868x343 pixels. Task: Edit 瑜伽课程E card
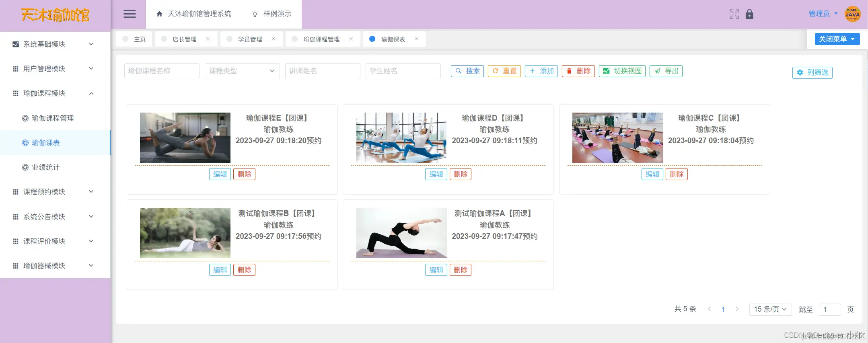click(220, 174)
